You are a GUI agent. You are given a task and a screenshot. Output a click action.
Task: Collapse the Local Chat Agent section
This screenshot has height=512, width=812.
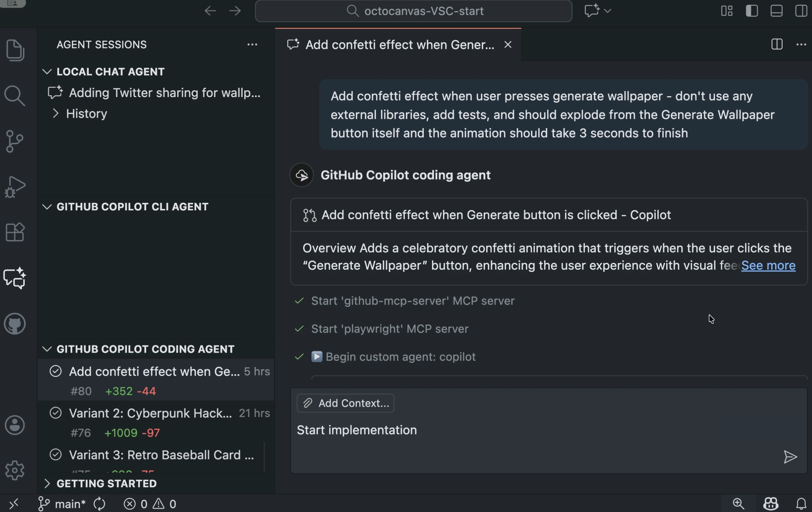[47, 71]
